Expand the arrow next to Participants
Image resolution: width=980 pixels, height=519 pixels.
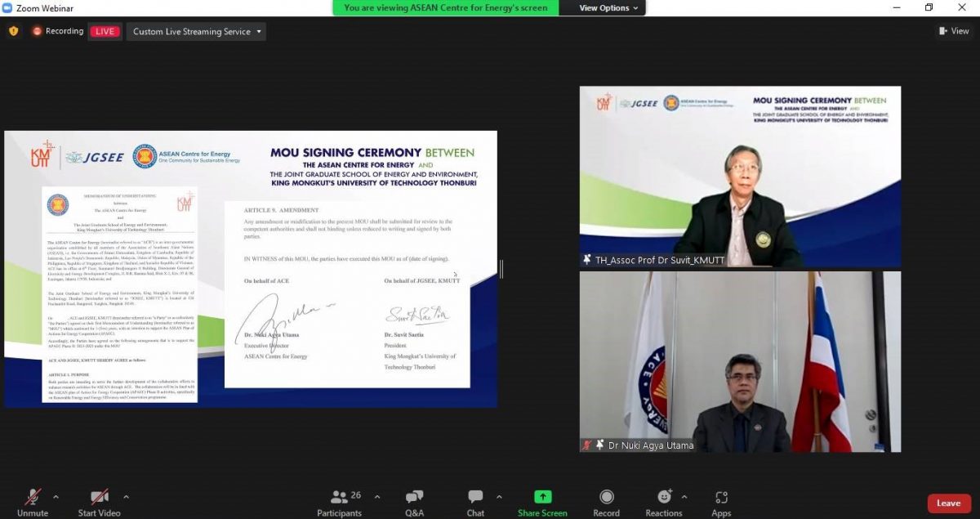(x=376, y=496)
